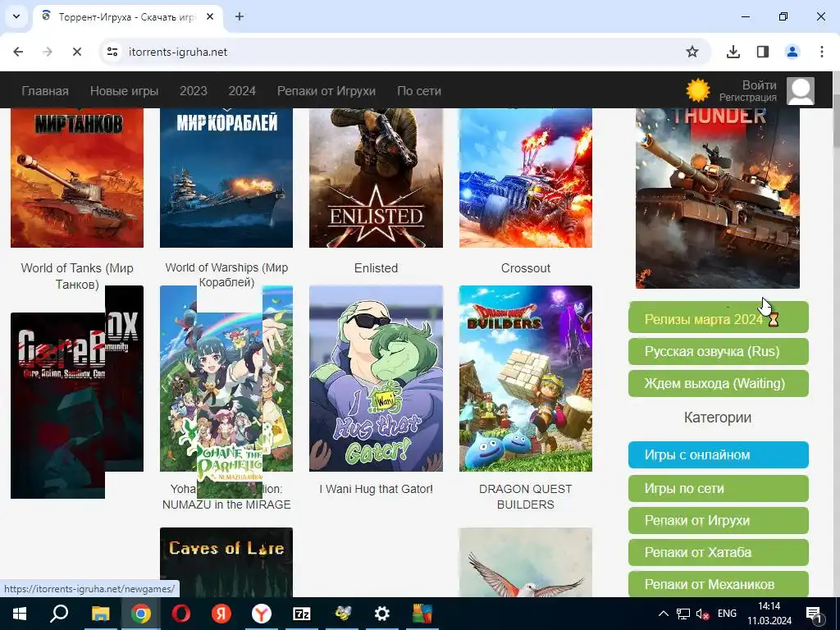
Task: Open the Crossout game cover
Action: tap(526, 178)
